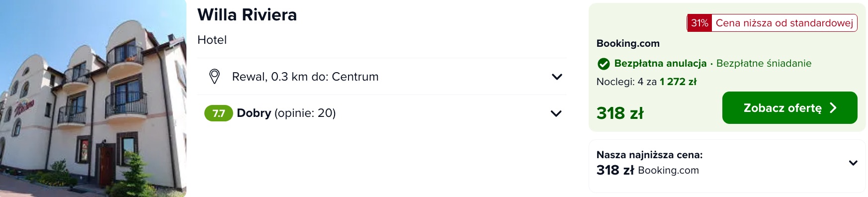Select the Dobry (opinie: 20) row

[382, 113]
